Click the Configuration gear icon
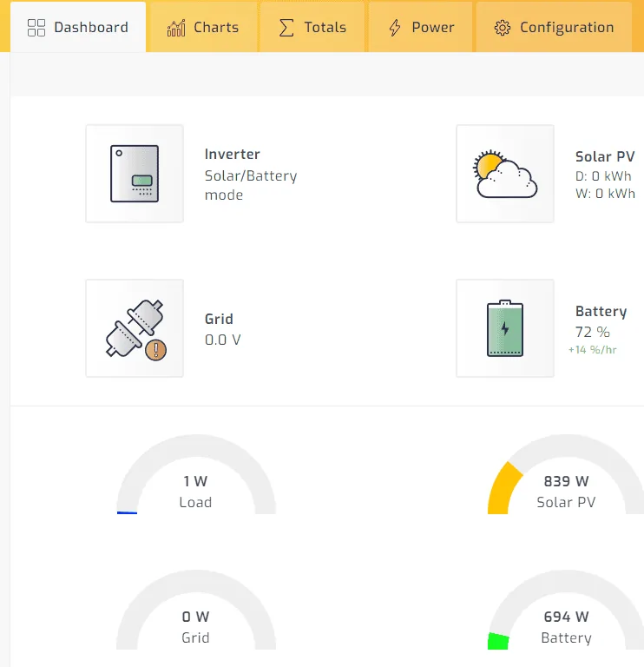This screenshot has width=644, height=667. [x=502, y=28]
